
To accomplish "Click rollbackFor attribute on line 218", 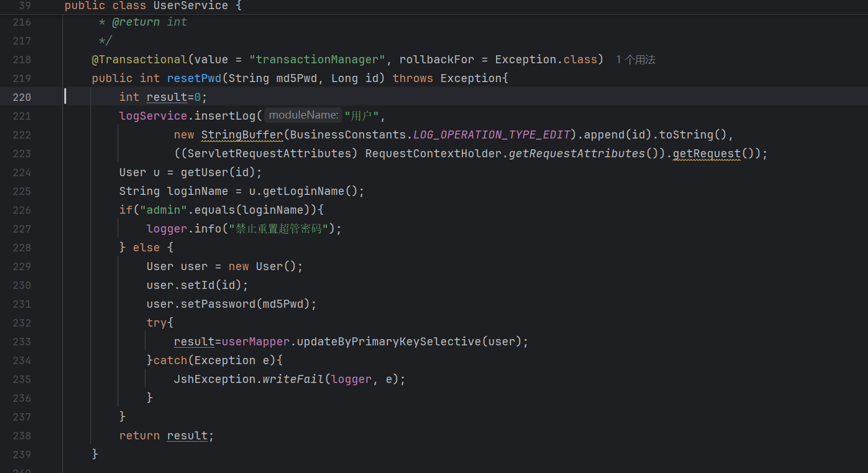I will coord(437,59).
